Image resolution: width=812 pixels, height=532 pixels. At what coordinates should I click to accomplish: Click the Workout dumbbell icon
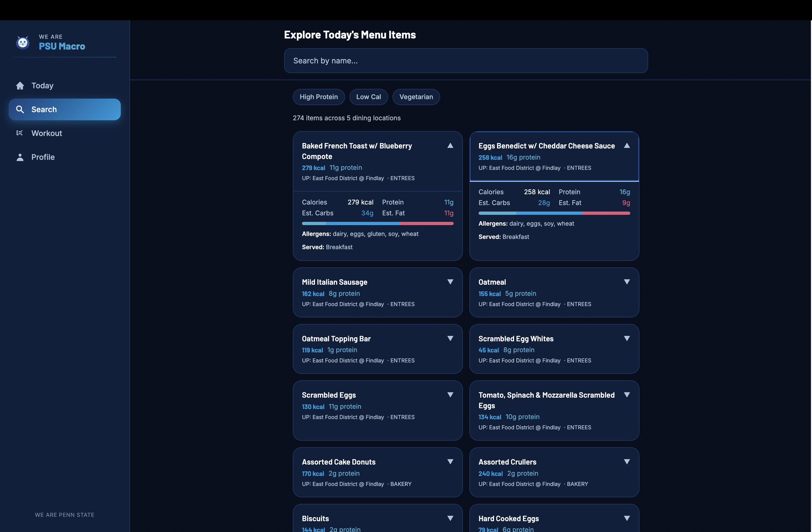(x=20, y=133)
